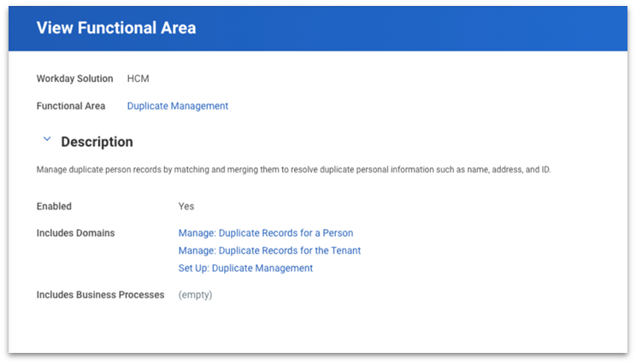Click the Workday Solution field label
The width and height of the screenshot is (636, 364).
tap(74, 79)
